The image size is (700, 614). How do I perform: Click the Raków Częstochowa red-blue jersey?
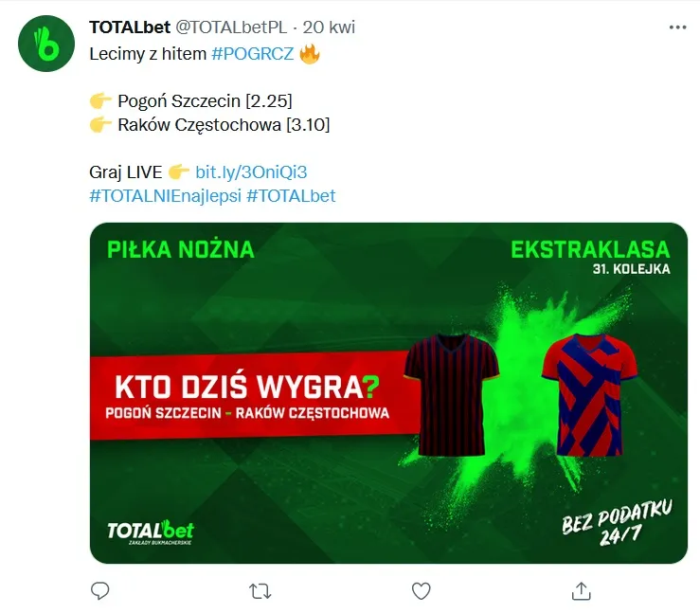pyautogui.click(x=589, y=395)
